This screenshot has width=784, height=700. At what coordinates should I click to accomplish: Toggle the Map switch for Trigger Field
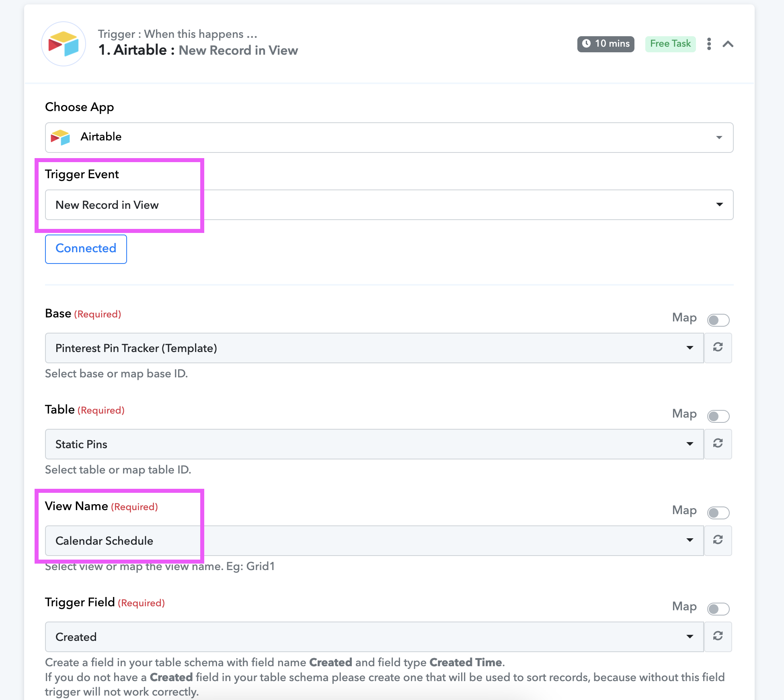click(x=718, y=609)
